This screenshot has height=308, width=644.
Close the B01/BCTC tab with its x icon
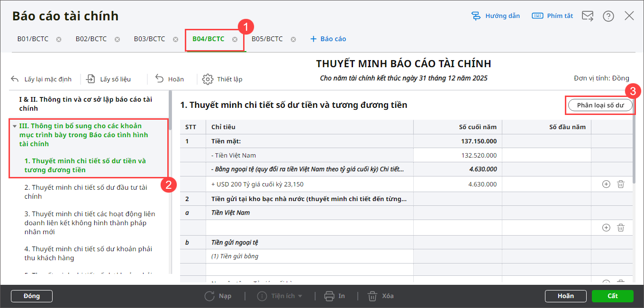click(59, 39)
